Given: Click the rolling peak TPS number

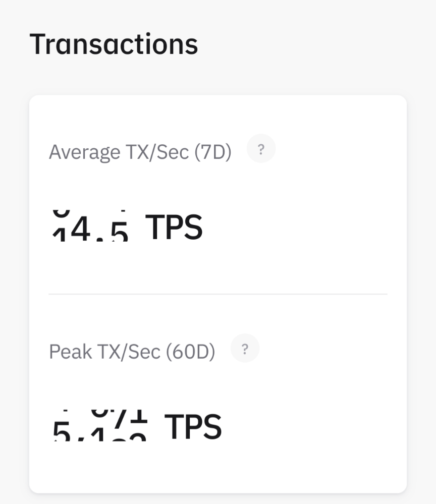Looking at the screenshot, I should 100,426.
